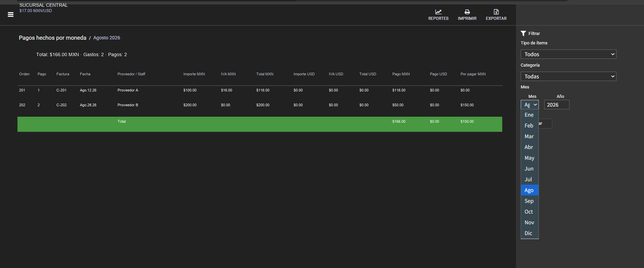Click the Por pagar MXN column header

tap(473, 74)
